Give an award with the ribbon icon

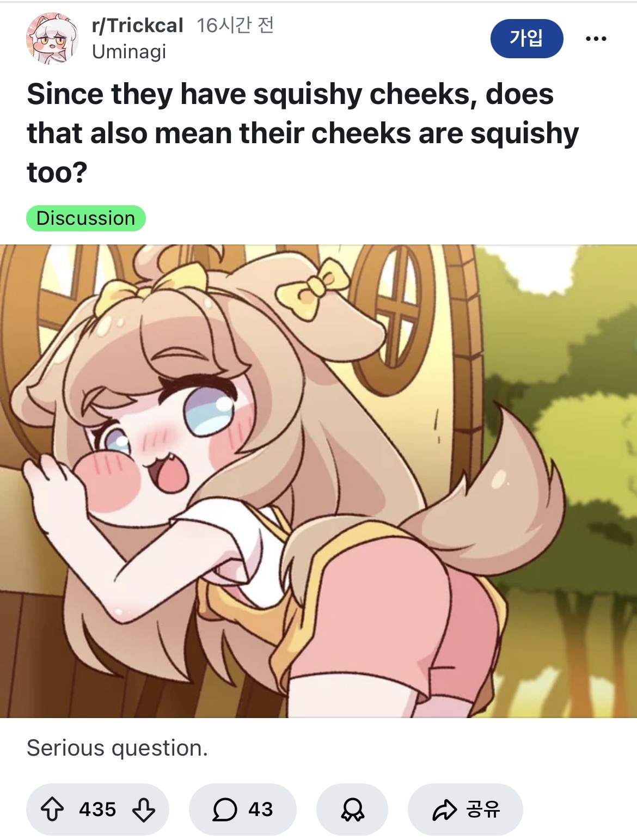[352, 809]
